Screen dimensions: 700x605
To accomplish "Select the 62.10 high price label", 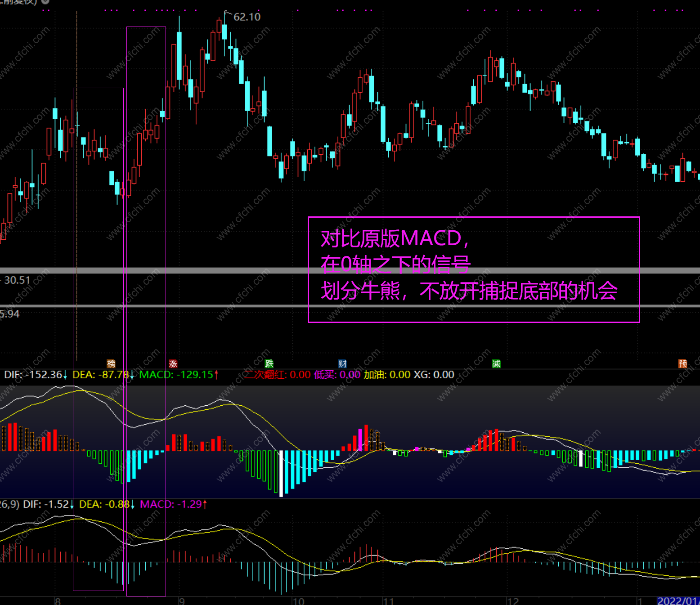I will 247,17.
